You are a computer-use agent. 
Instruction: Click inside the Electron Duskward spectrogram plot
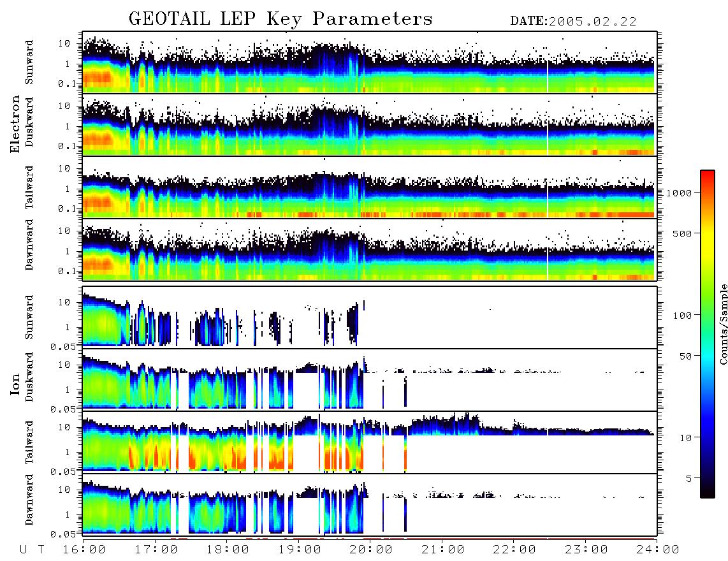(370, 124)
